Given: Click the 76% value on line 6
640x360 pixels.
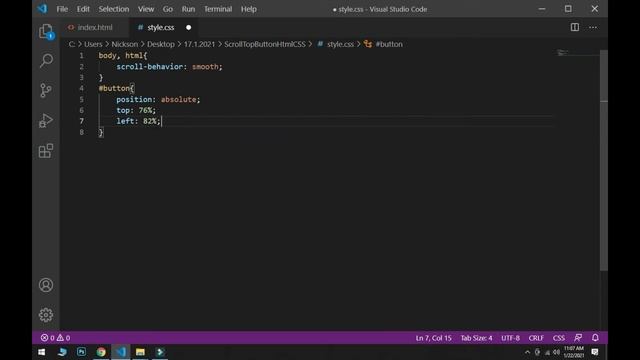Looking at the screenshot, I should tap(145, 110).
